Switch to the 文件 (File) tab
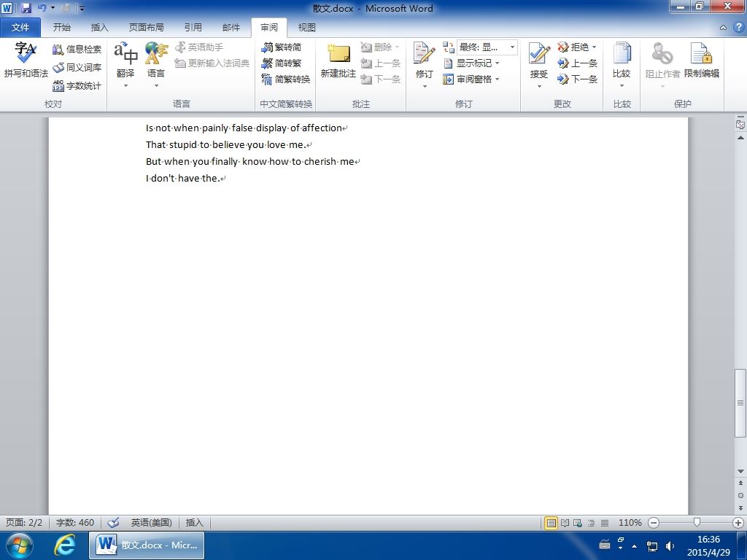 pyautogui.click(x=20, y=28)
